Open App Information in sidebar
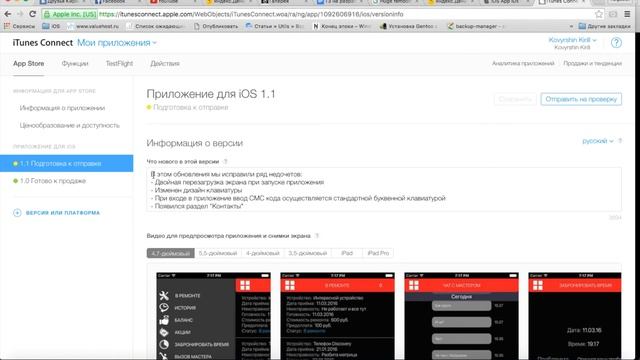The width and height of the screenshot is (640, 360). click(x=62, y=108)
